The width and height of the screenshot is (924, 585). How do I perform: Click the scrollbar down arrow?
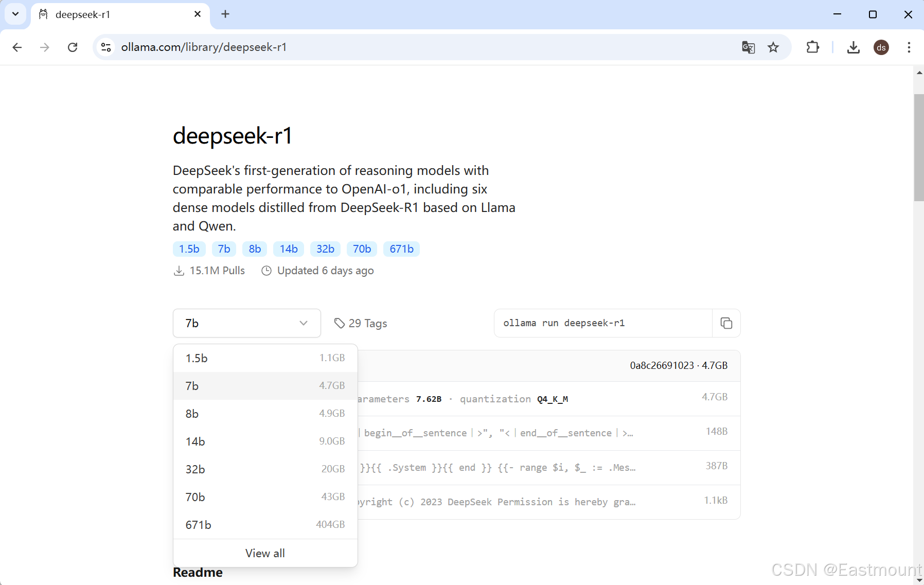[919, 580]
